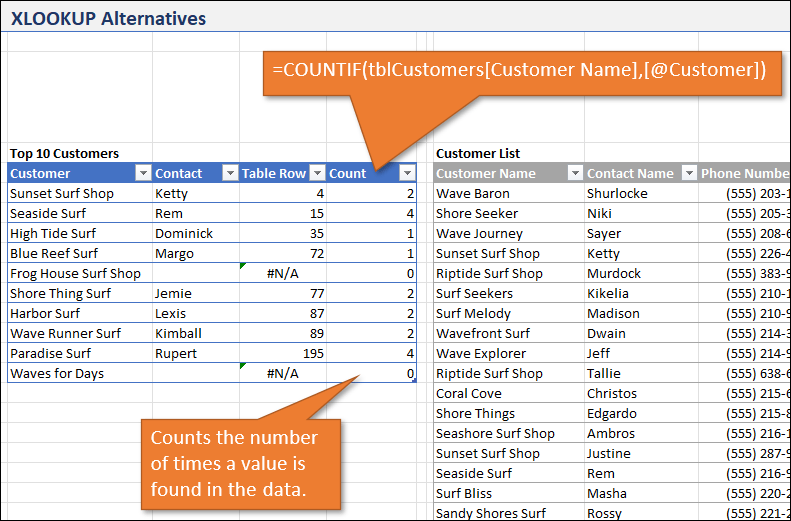Select the Sunset Surf Shop cell in Top 10
Image resolution: width=791 pixels, height=521 pixels.
tap(62, 193)
